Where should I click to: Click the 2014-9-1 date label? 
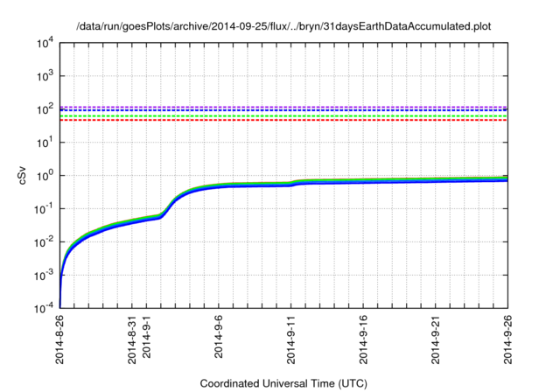pos(147,336)
